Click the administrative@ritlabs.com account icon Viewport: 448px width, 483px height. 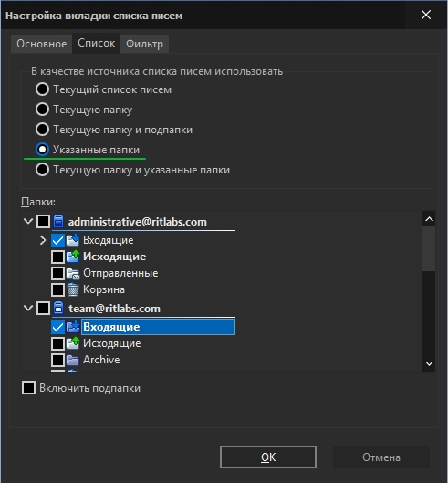click(x=58, y=221)
